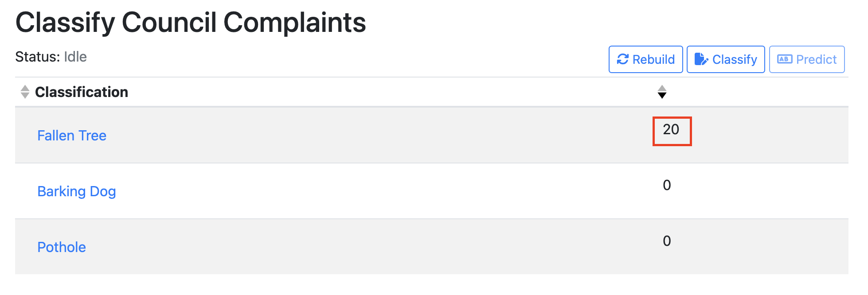Click the Barking Dog count value
This screenshot has height=295, width=868.
click(667, 185)
